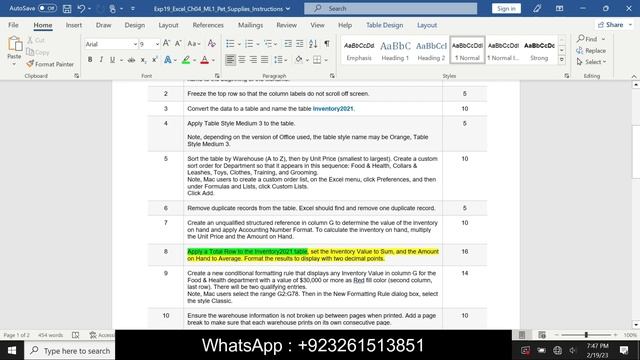Click the Paste clipboard icon

point(15,44)
